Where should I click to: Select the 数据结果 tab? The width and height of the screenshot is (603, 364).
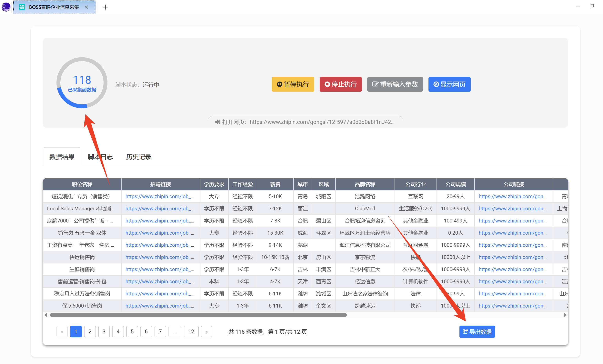(x=62, y=157)
